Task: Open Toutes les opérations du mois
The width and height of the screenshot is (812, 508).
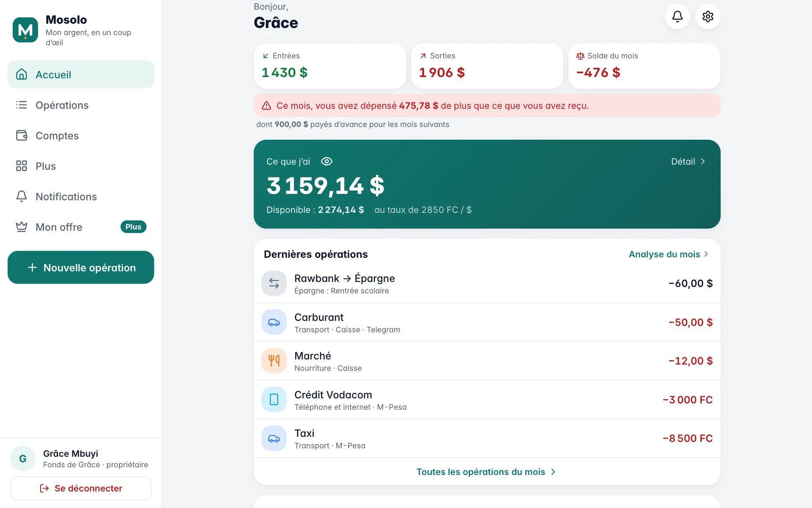Action: tap(487, 472)
